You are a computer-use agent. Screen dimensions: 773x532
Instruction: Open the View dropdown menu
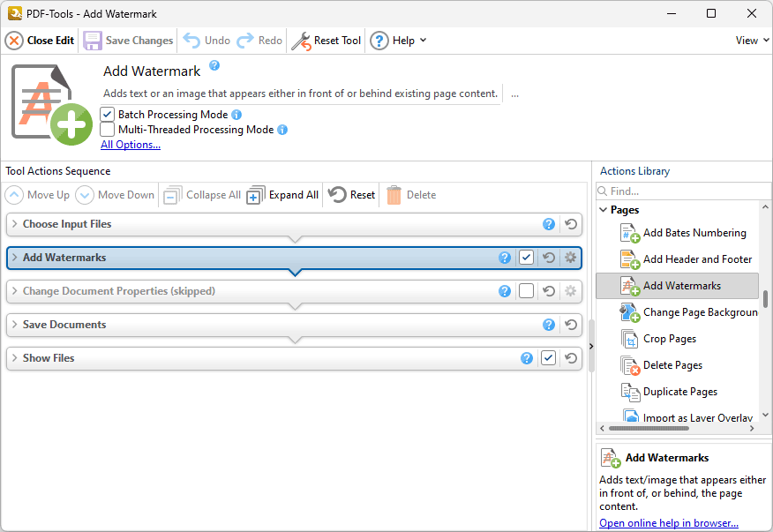(x=753, y=41)
